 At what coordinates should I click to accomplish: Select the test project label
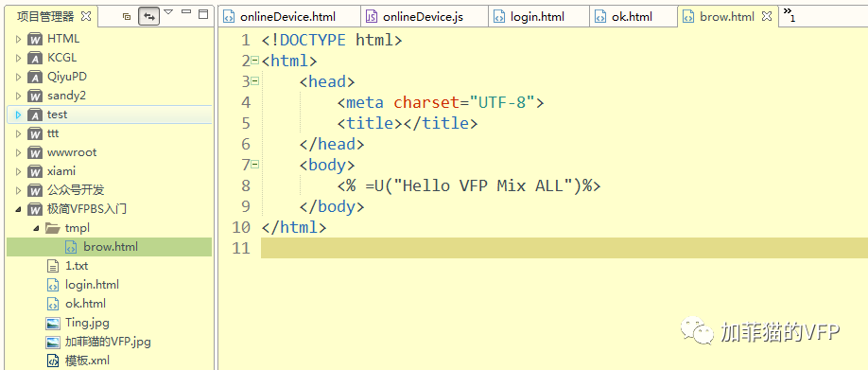point(57,115)
